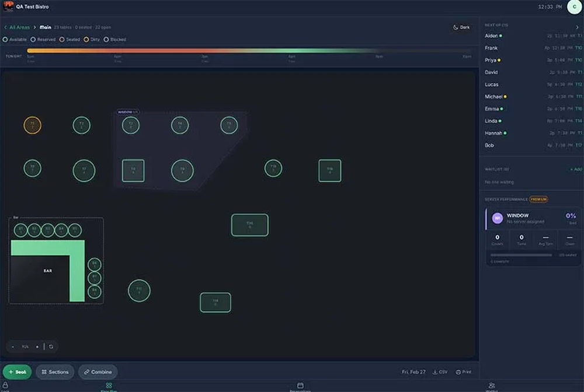Viewport: 584px width, 392px height.
Task: Select bar seat B6
Action: 95,264
